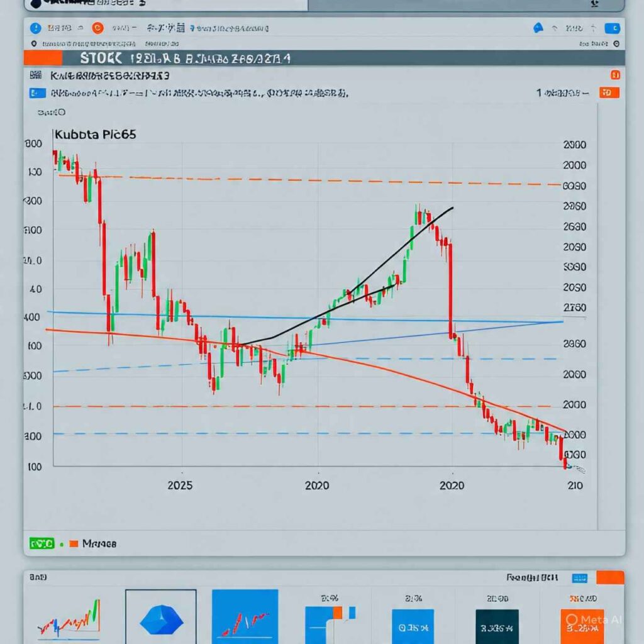Click the orange button in the bottom panel header
Image resolution: width=644 pixels, height=644 pixels.
click(x=610, y=577)
